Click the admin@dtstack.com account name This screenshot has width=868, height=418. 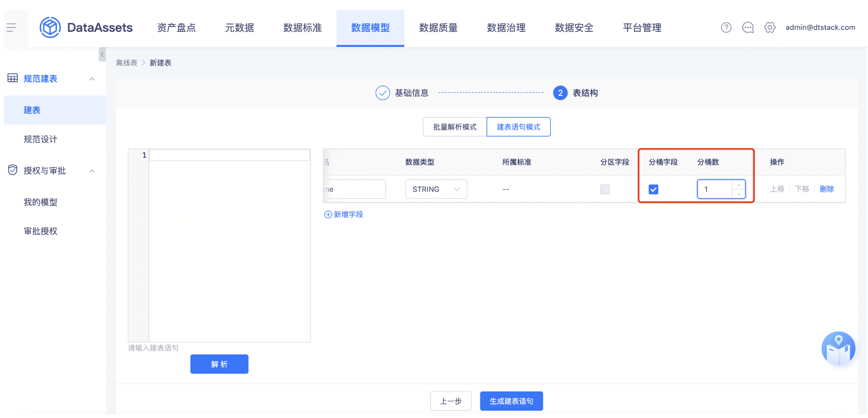(821, 28)
